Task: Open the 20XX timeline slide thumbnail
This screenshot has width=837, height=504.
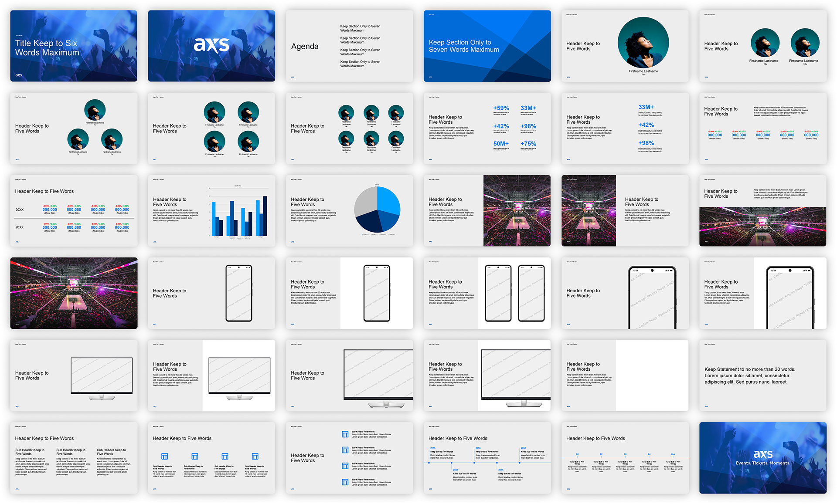Action: (x=487, y=458)
